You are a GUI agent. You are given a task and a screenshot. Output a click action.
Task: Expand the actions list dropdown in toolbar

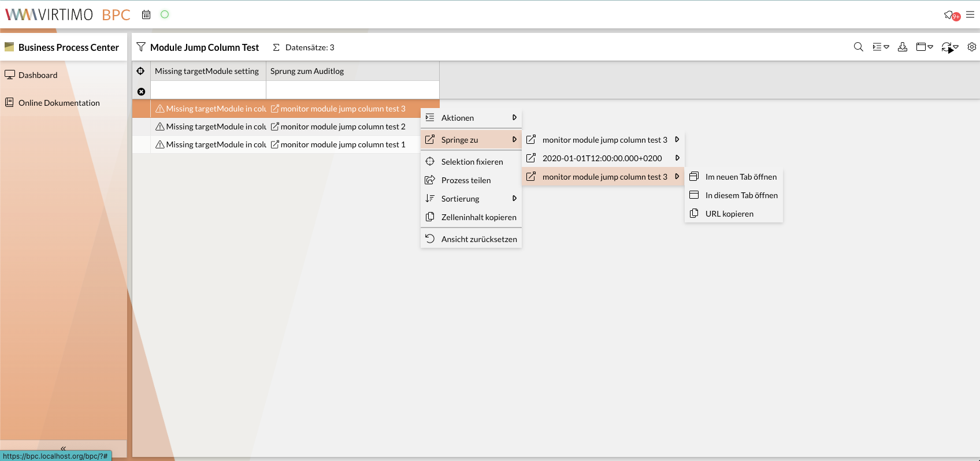881,47
